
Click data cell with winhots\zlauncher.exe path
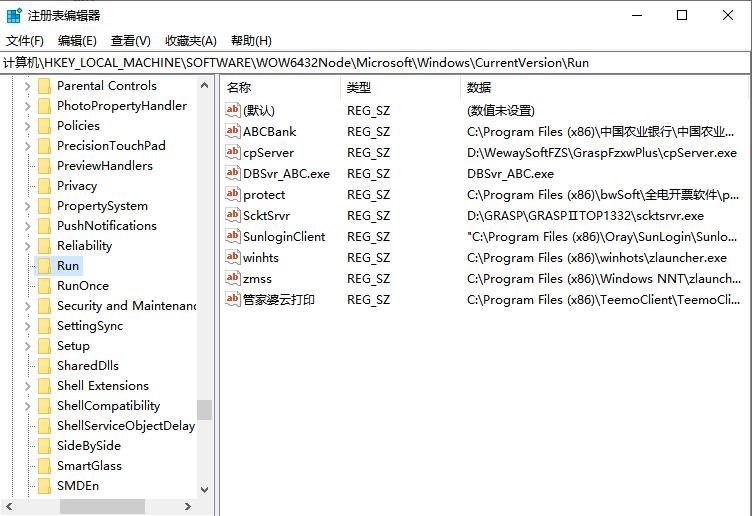coord(597,258)
